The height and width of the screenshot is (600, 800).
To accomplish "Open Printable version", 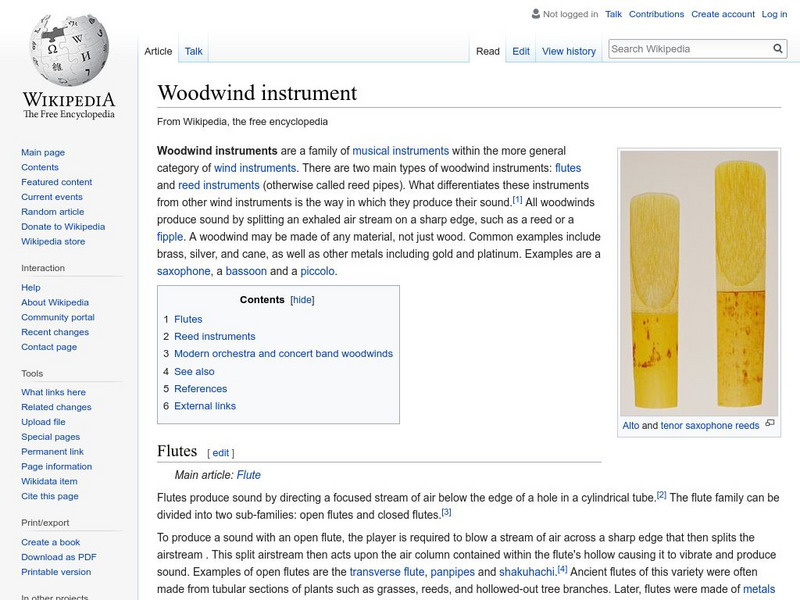I will [x=56, y=572].
